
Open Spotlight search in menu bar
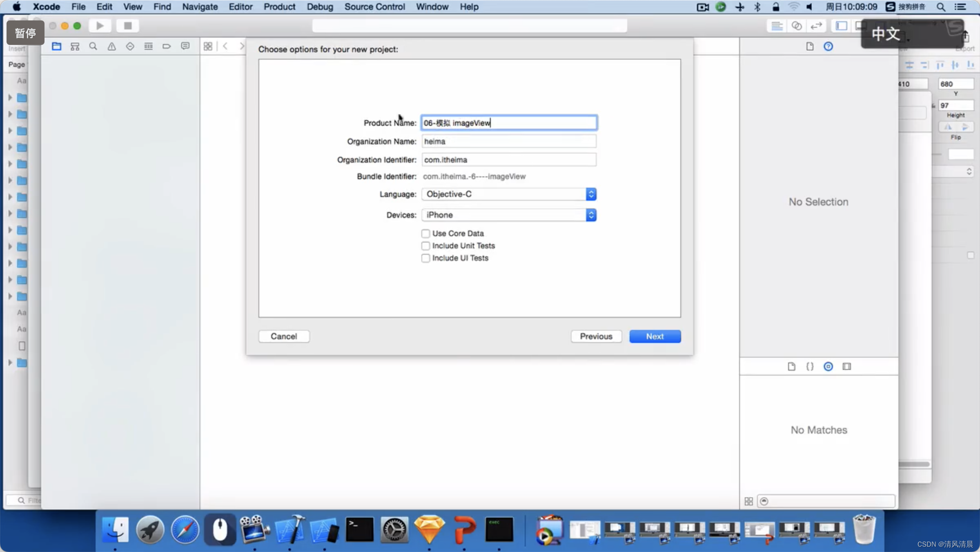[941, 7]
